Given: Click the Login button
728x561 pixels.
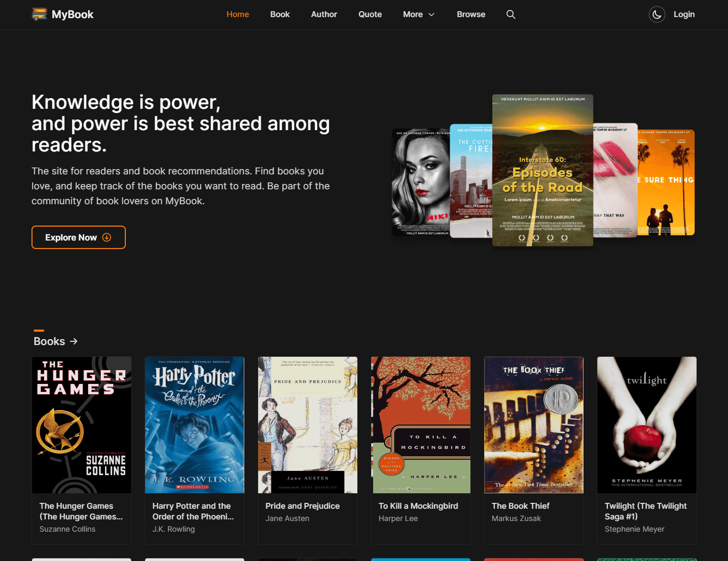Looking at the screenshot, I should pyautogui.click(x=684, y=14).
